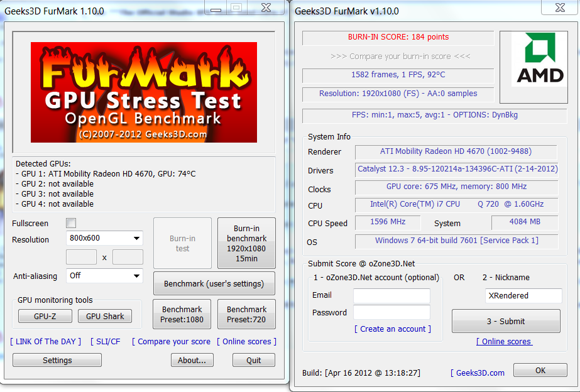Enable the Fullscreen checkbox
The image size is (580, 392).
click(x=71, y=223)
